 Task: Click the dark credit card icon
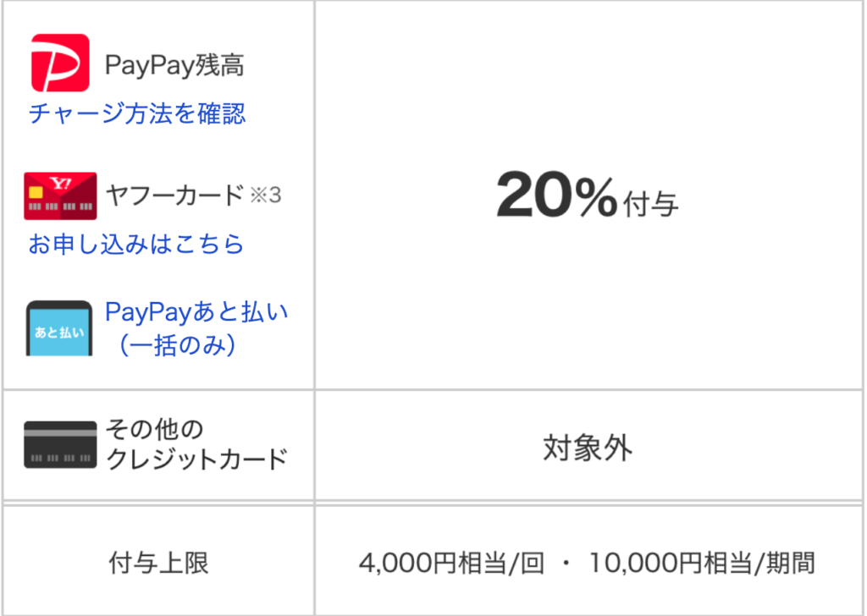click(x=60, y=445)
